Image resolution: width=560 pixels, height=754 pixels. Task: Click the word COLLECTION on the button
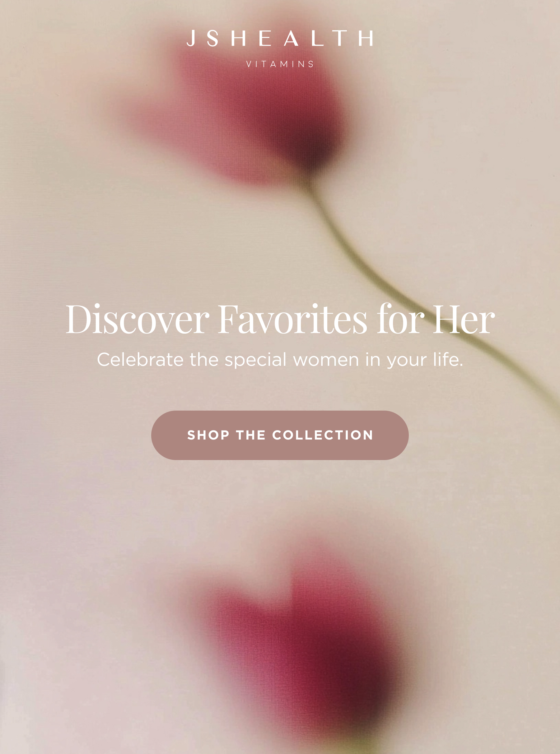[x=323, y=435]
